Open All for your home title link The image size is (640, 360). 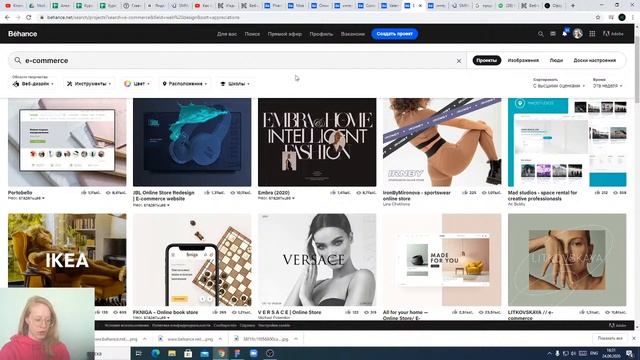tap(405, 315)
